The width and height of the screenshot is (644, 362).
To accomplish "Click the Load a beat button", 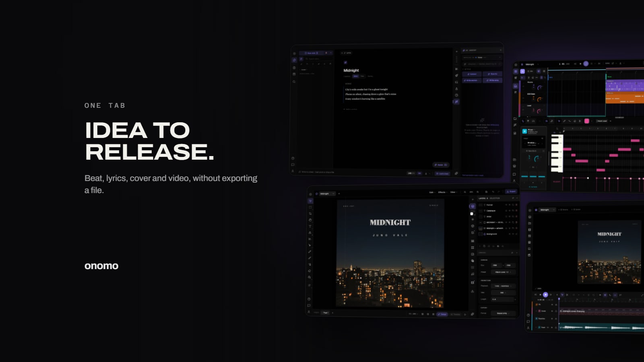I will coord(442,173).
